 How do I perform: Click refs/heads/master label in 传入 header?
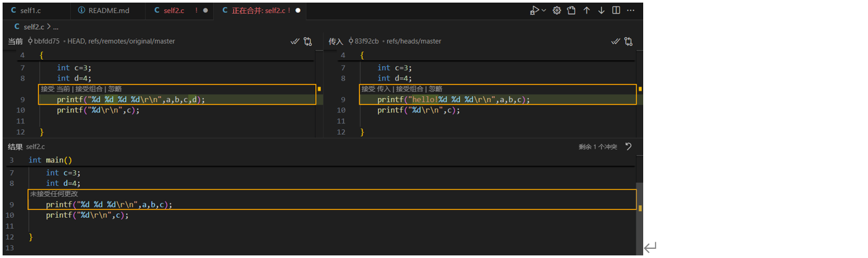click(414, 41)
